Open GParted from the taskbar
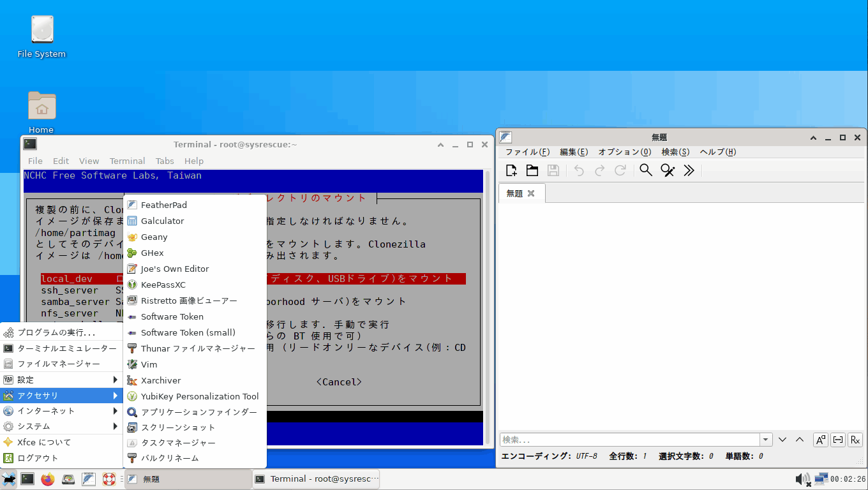868x490 pixels. (68, 479)
